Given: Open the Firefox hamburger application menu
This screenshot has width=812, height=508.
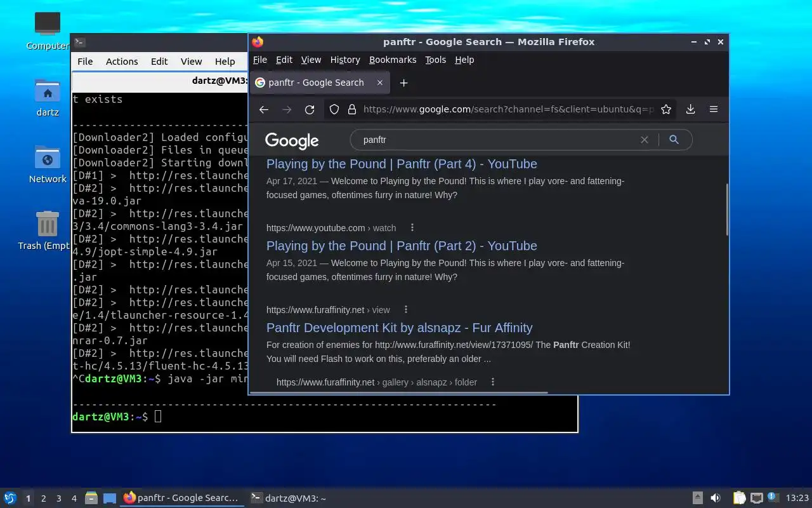Looking at the screenshot, I should click(x=714, y=109).
